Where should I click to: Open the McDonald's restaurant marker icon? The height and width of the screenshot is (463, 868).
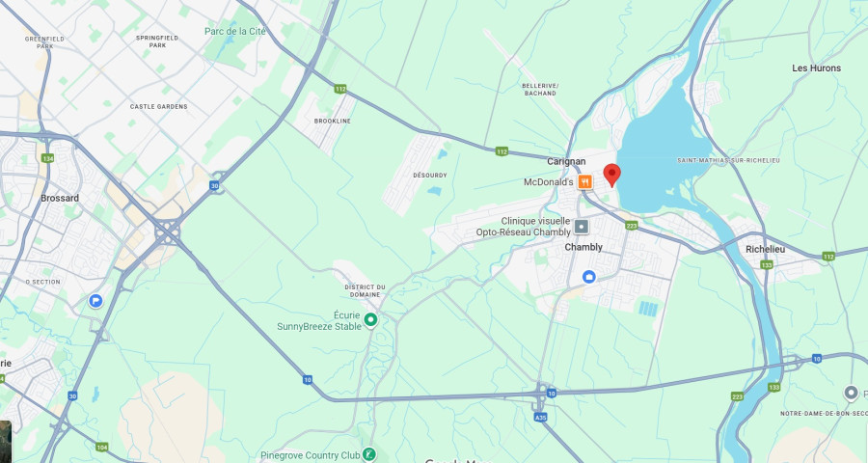(585, 181)
